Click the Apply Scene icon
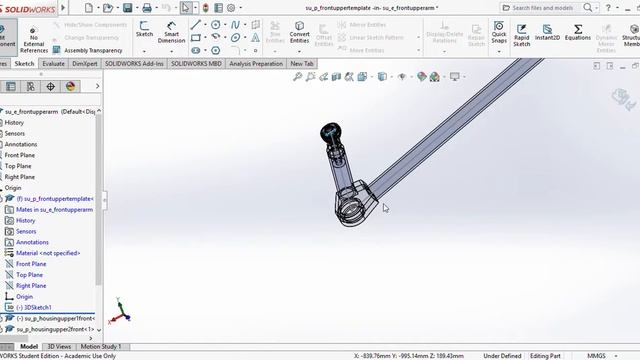 coord(435,76)
